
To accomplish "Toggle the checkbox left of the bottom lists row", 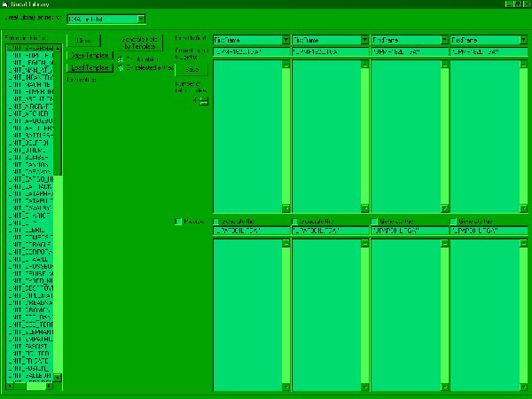I will (x=178, y=221).
